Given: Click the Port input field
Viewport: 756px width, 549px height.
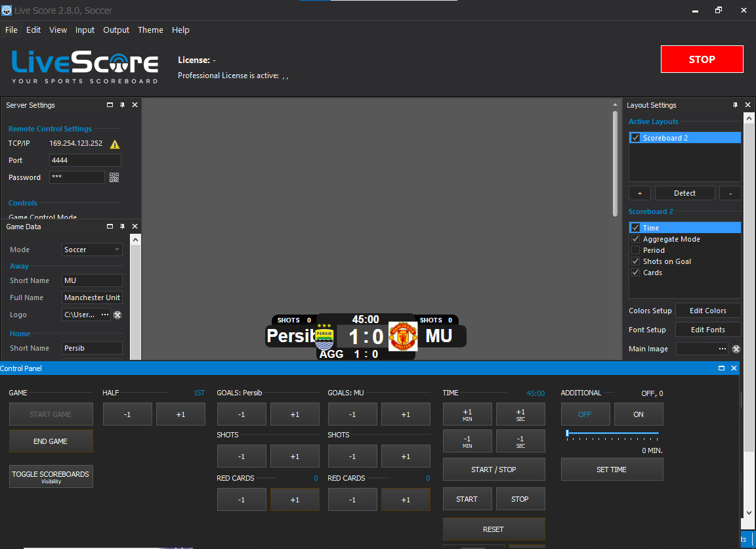Looking at the screenshot, I should pyautogui.click(x=85, y=160).
